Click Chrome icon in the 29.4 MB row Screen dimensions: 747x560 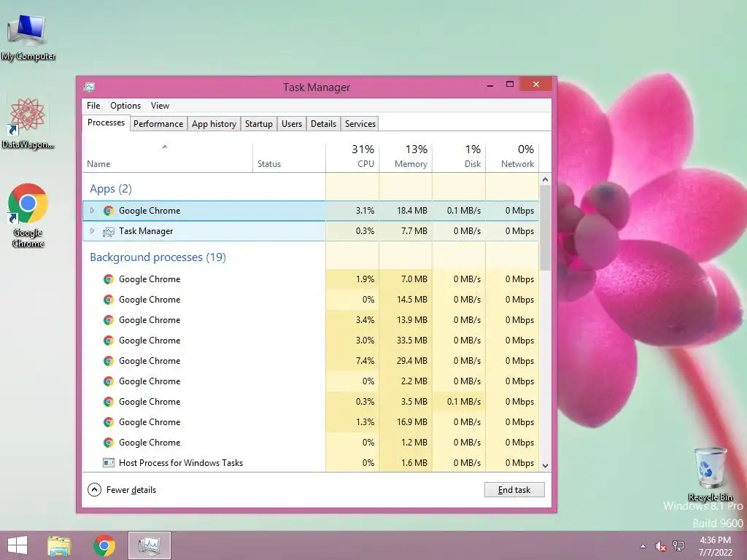click(109, 361)
